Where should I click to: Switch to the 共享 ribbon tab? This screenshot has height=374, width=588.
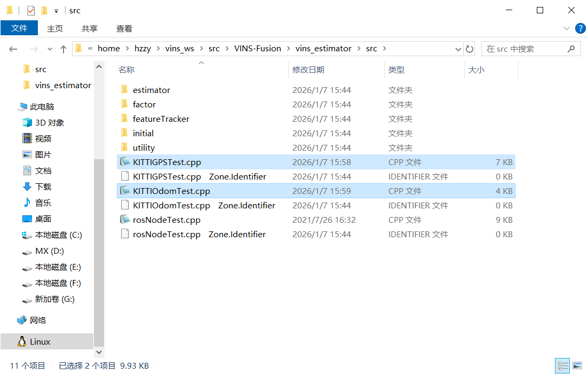click(90, 28)
